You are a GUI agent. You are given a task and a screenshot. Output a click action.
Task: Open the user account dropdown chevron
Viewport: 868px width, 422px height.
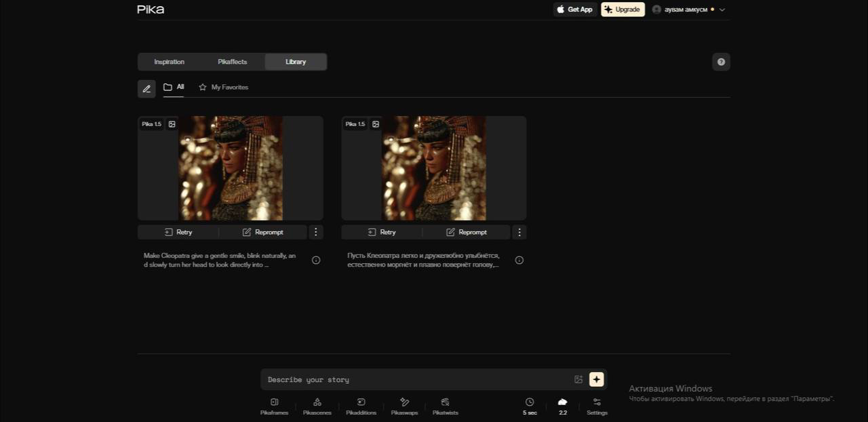click(x=722, y=9)
